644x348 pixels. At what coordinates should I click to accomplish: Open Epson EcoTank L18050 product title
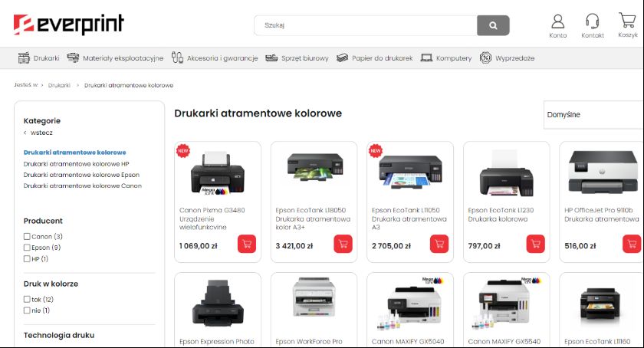tap(313, 218)
